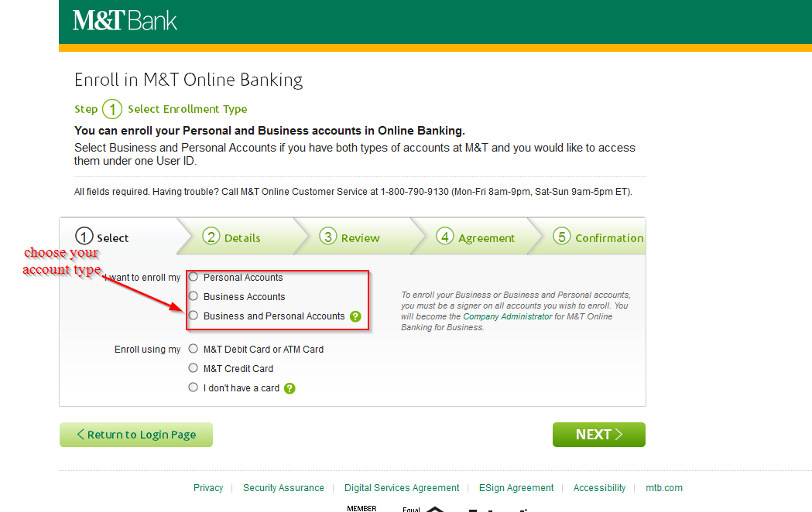Open the Agreement step tab

[470, 237]
